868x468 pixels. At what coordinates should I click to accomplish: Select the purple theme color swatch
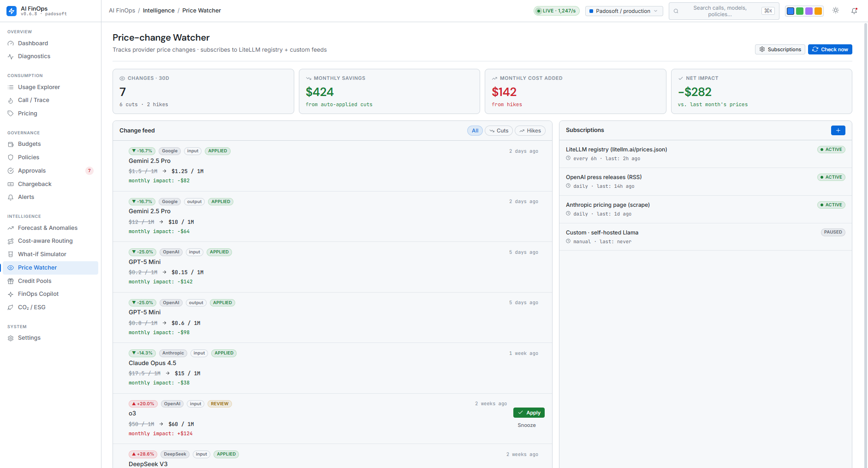pos(809,11)
